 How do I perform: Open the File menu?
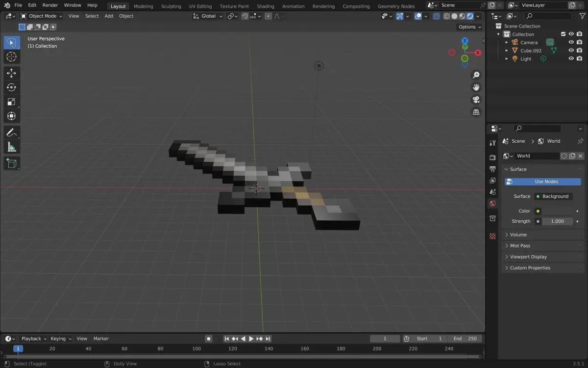[18, 5]
